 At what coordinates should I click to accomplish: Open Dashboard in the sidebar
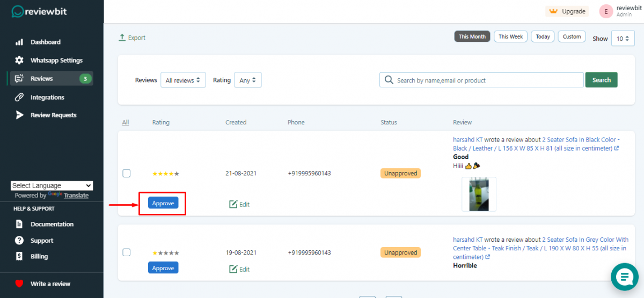point(46,42)
